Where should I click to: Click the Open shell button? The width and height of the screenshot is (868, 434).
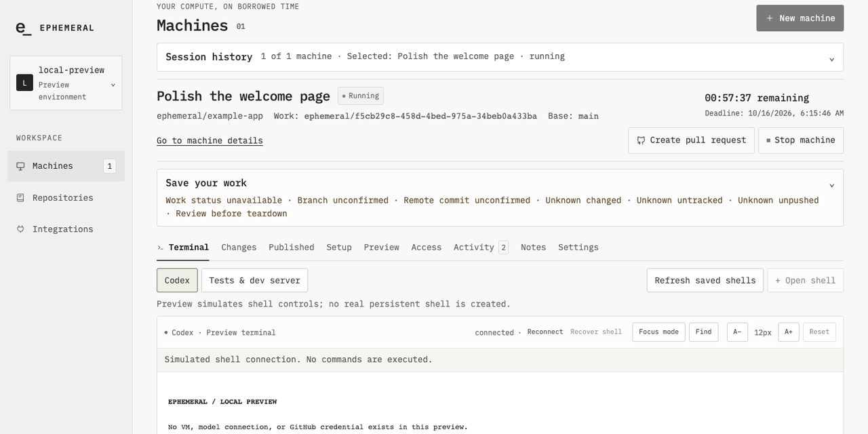point(806,281)
